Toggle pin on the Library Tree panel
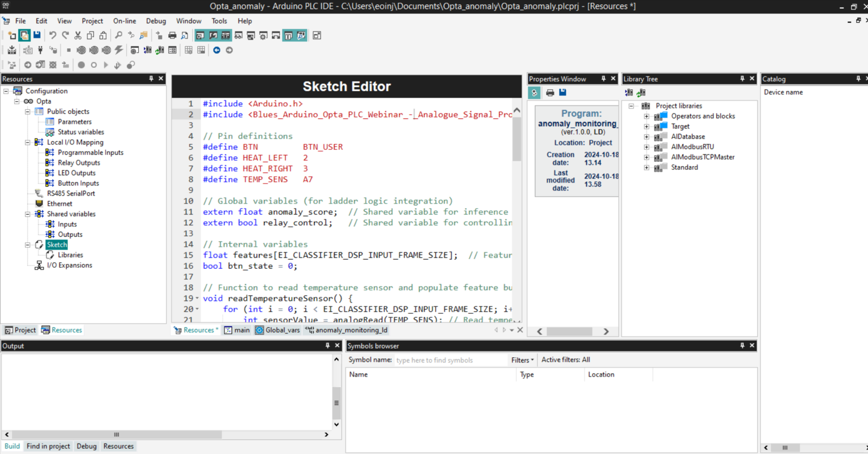 pyautogui.click(x=742, y=79)
